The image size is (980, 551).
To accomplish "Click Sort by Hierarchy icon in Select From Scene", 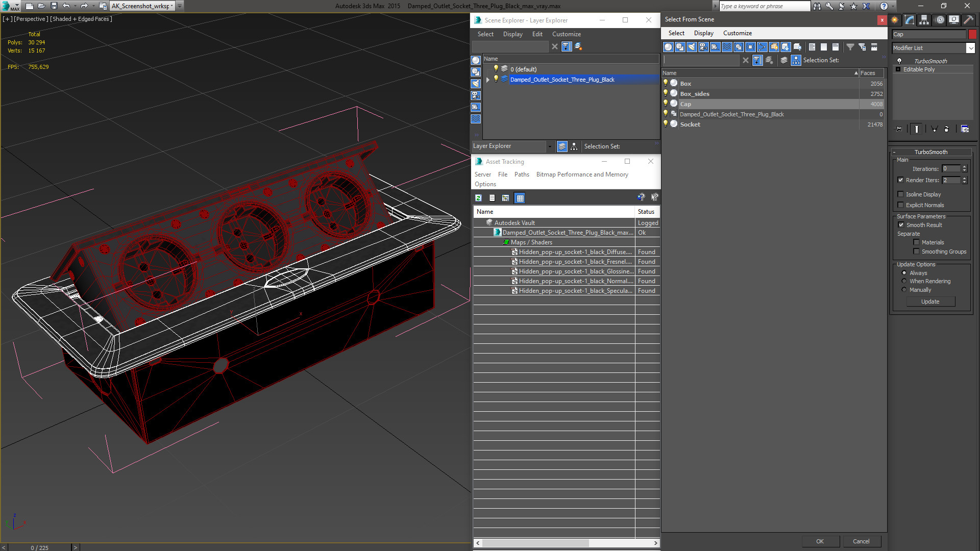I will [796, 60].
